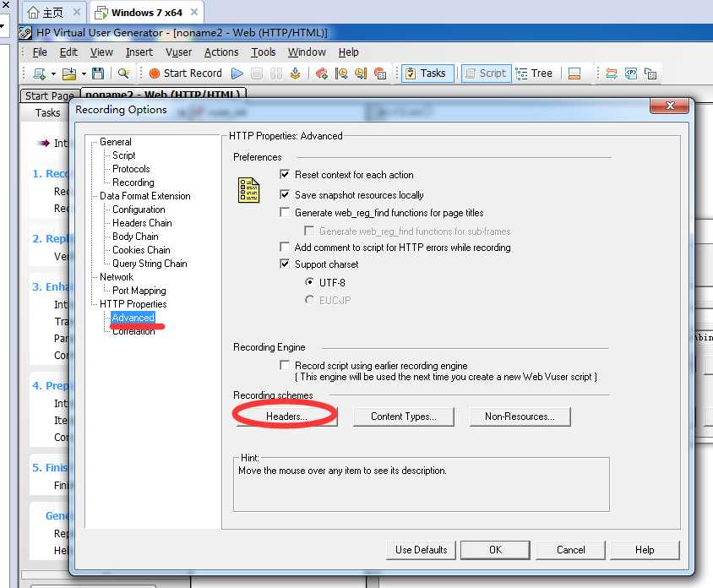This screenshot has height=588, width=713.
Task: Select Headers Chain in the tree
Action: tap(142, 223)
